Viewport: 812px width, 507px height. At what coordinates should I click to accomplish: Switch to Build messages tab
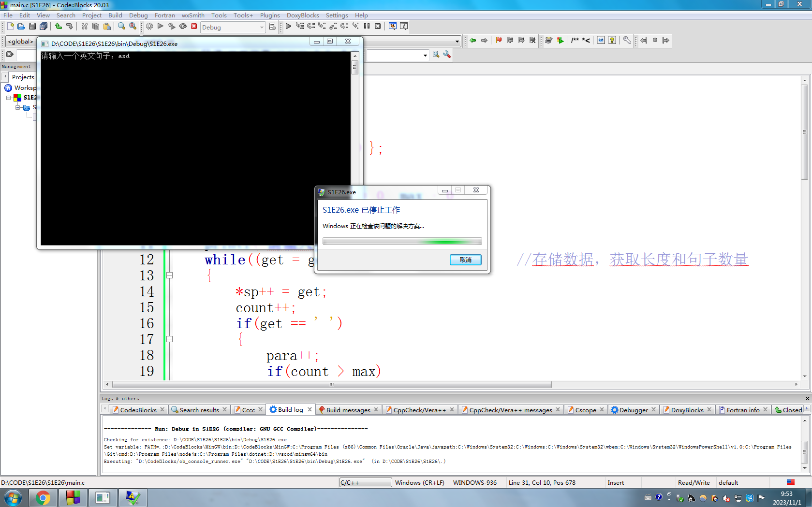(348, 410)
